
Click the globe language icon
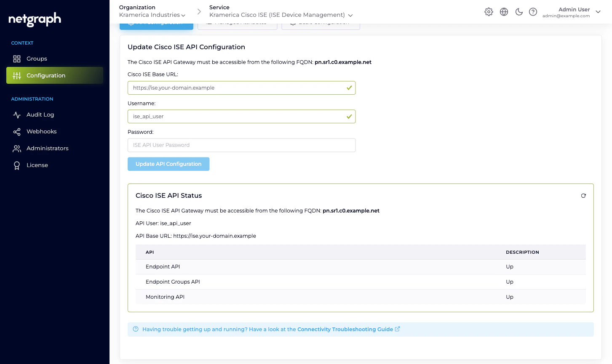coord(504,12)
